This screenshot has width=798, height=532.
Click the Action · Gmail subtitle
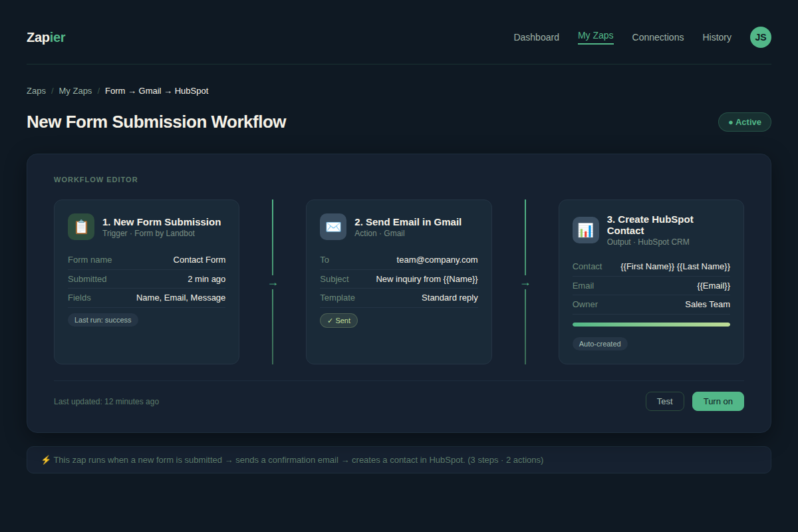tap(380, 234)
